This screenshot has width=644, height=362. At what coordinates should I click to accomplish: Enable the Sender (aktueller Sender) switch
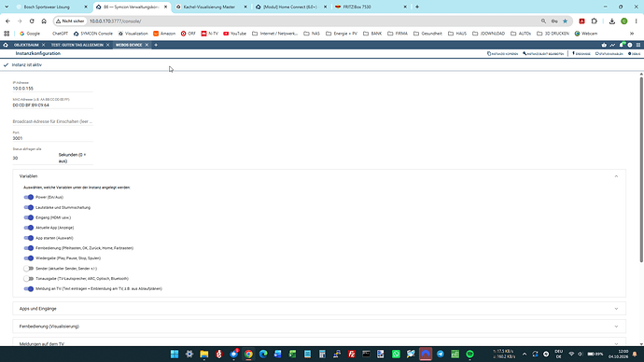click(x=28, y=269)
